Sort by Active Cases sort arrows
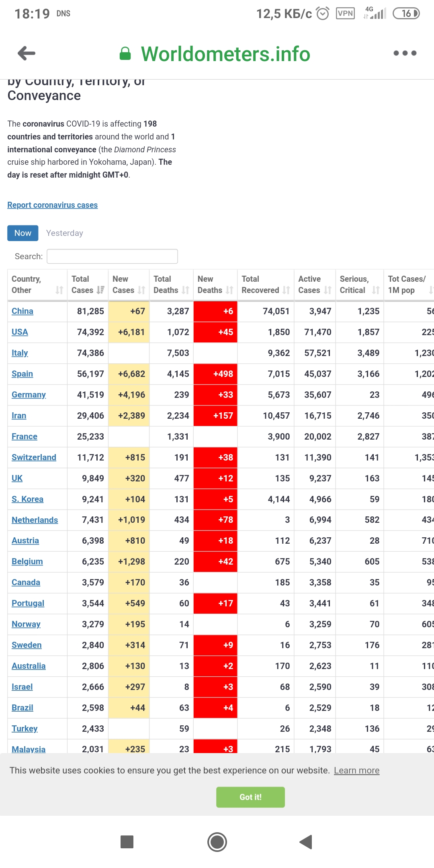 [328, 290]
